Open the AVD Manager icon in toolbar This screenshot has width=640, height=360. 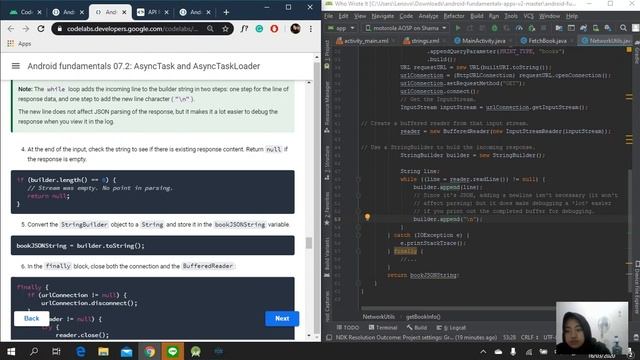click(596, 28)
